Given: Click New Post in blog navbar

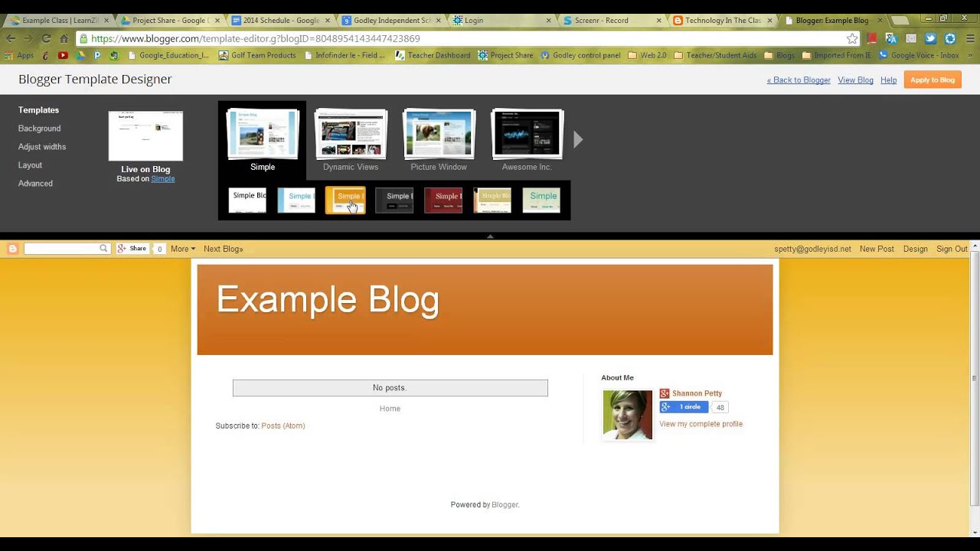Looking at the screenshot, I should click(x=877, y=249).
